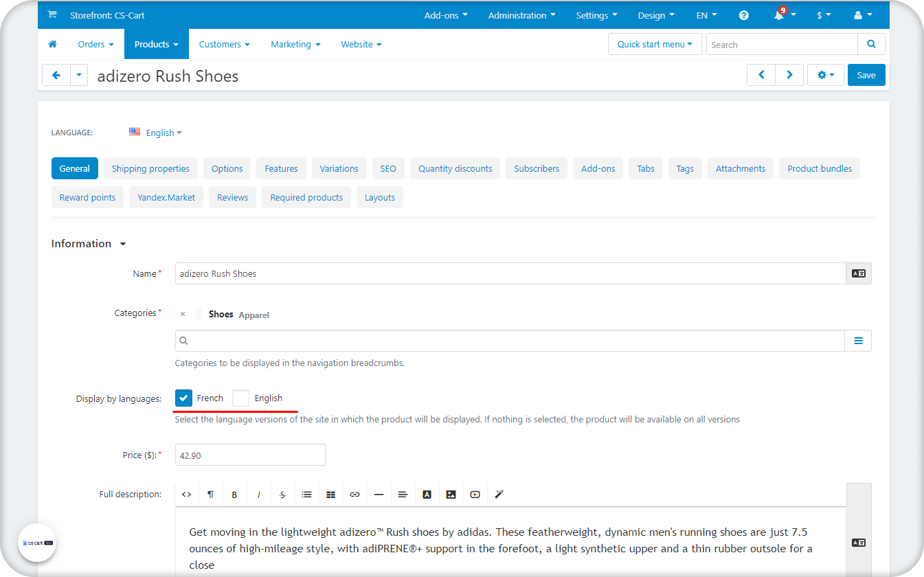Click the category search field
924x577 pixels.
[510, 341]
